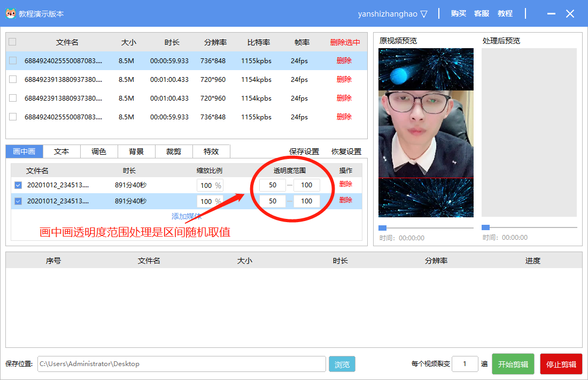The image size is (588, 380).
Task: Edit minimum transparency 50 in first media row
Action: [x=273, y=185]
